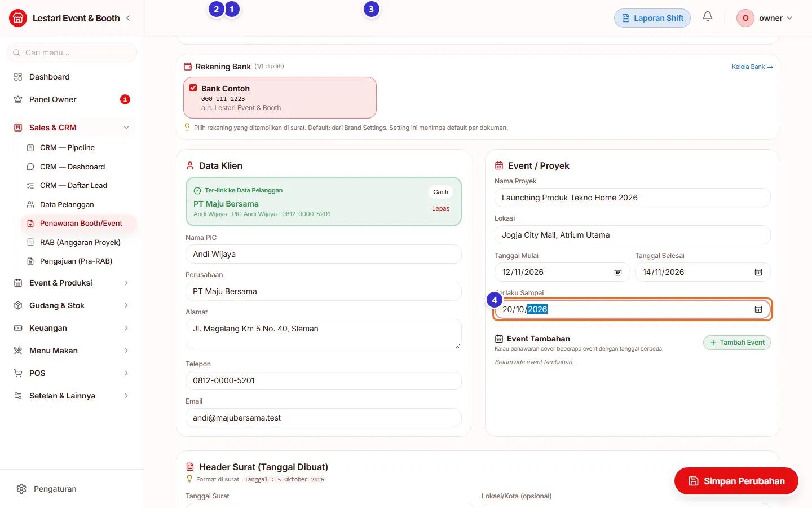Expand the Gudang & Stok chevron
The width and height of the screenshot is (812, 508).
pos(126,305)
